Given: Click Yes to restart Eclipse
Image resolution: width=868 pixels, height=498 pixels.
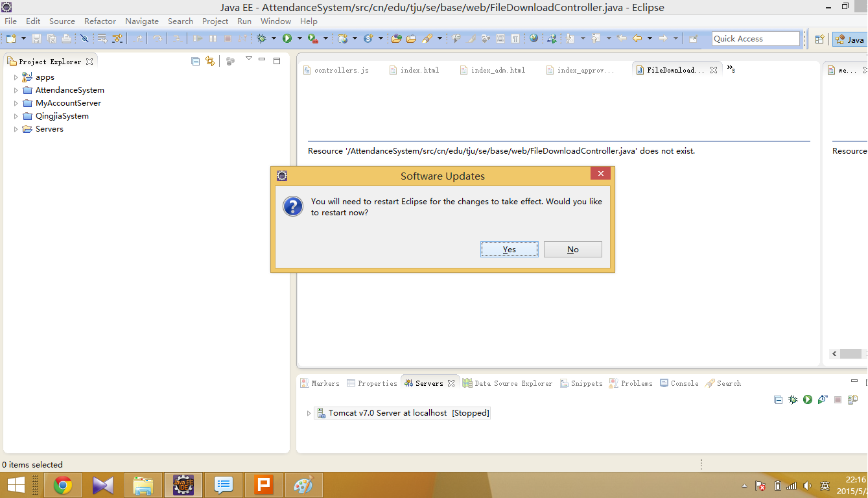Looking at the screenshot, I should click(510, 250).
